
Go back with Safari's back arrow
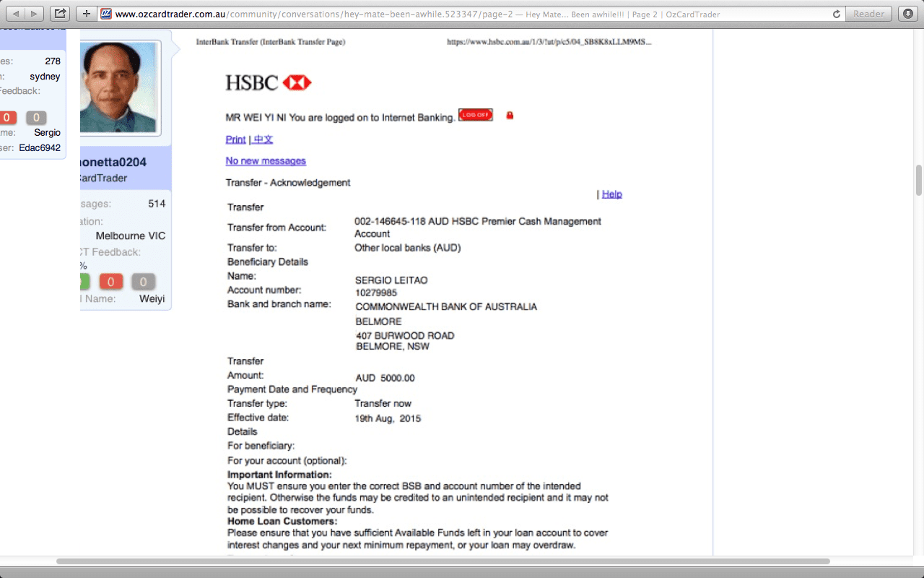16,14
